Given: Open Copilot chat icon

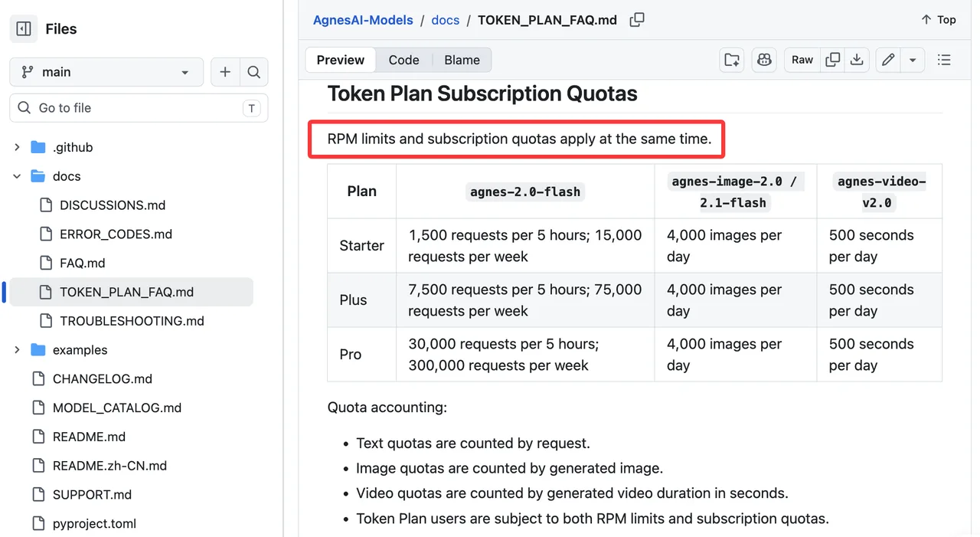Looking at the screenshot, I should [764, 60].
